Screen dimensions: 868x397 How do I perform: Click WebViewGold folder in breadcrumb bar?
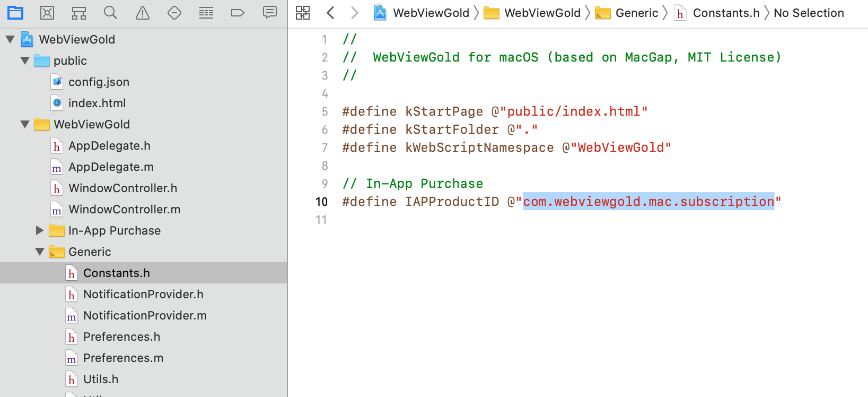[x=532, y=13]
